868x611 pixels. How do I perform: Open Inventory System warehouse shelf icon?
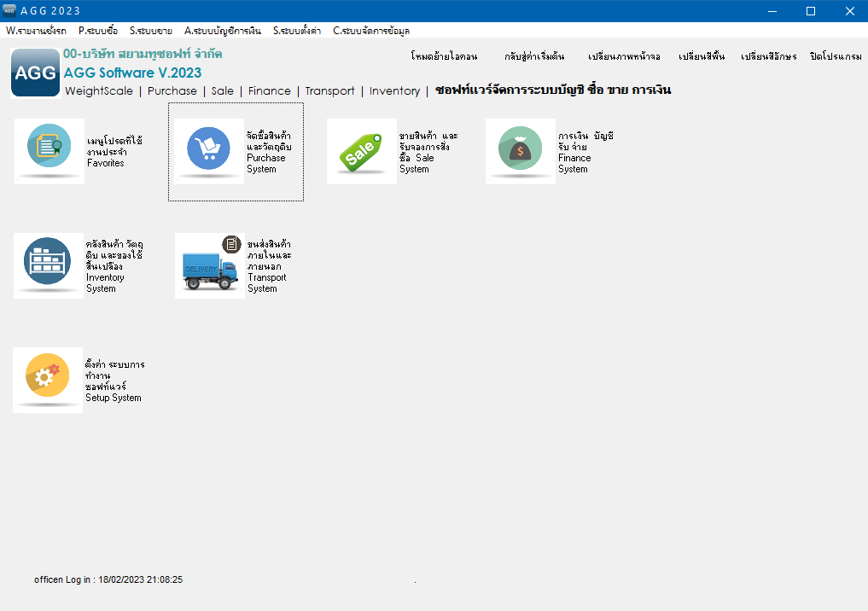tap(48, 264)
